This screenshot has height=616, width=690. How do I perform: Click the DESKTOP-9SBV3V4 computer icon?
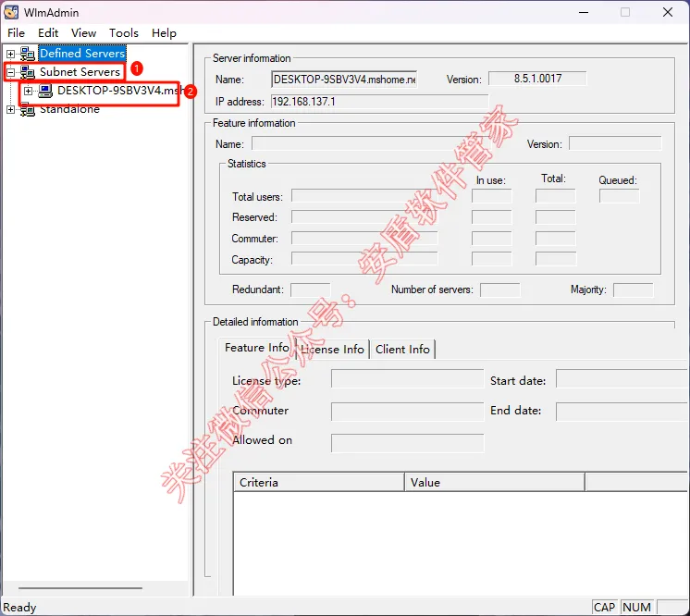(45, 91)
